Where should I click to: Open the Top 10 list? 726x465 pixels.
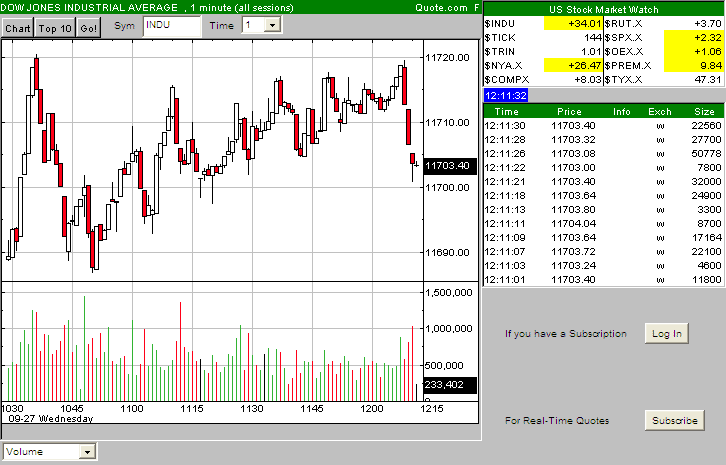[x=55, y=28]
